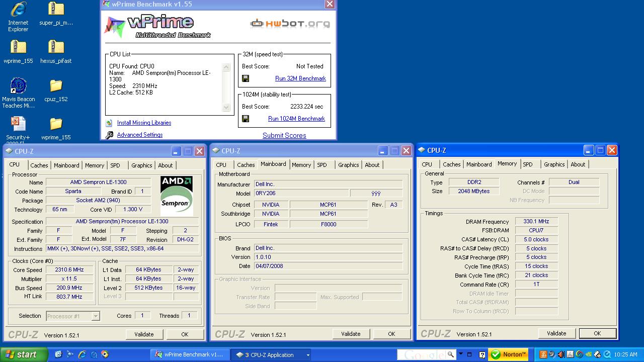This screenshot has width=644, height=362.
Task: Click the BIOS date 04/07/2008 field
Action: [x=328, y=266]
